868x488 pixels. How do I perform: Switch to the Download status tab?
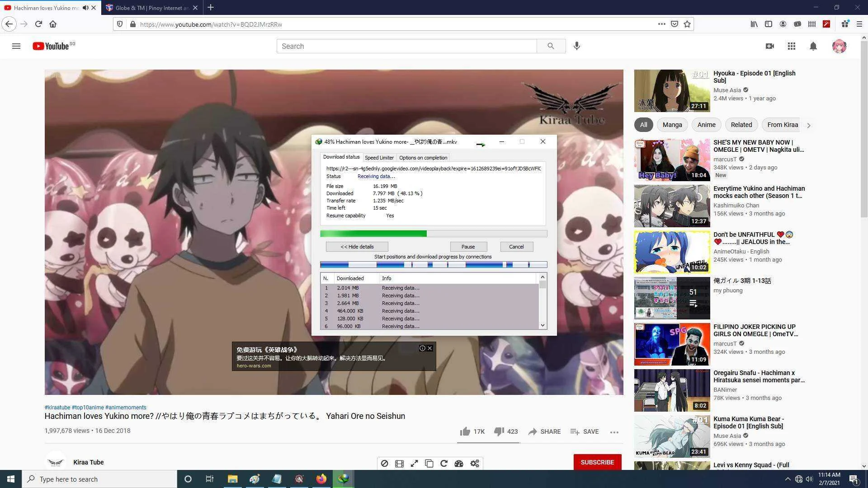341,157
